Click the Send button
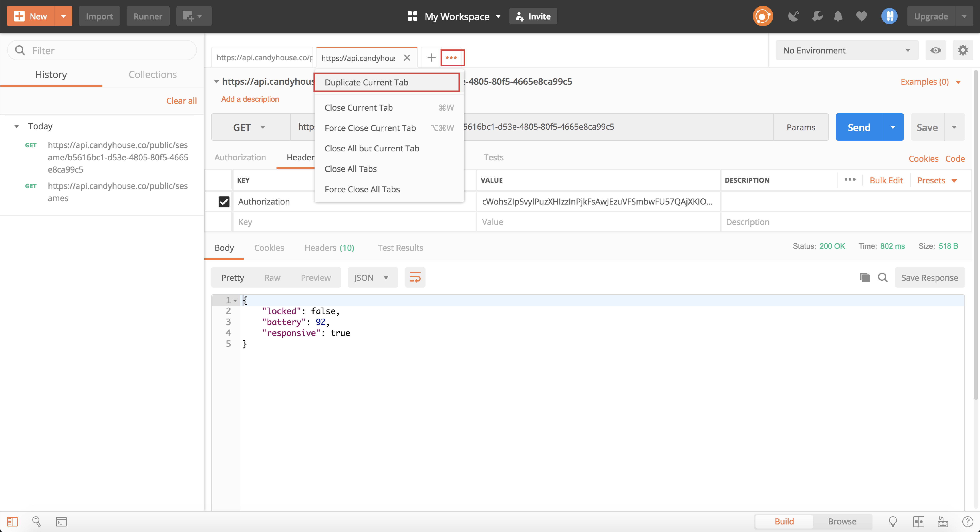The height and width of the screenshot is (532, 980). (x=859, y=127)
